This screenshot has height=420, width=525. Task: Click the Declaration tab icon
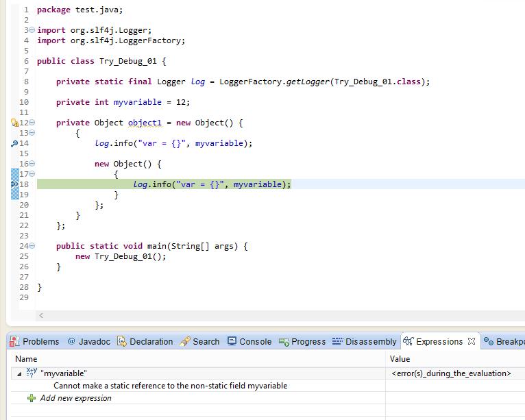(x=121, y=341)
